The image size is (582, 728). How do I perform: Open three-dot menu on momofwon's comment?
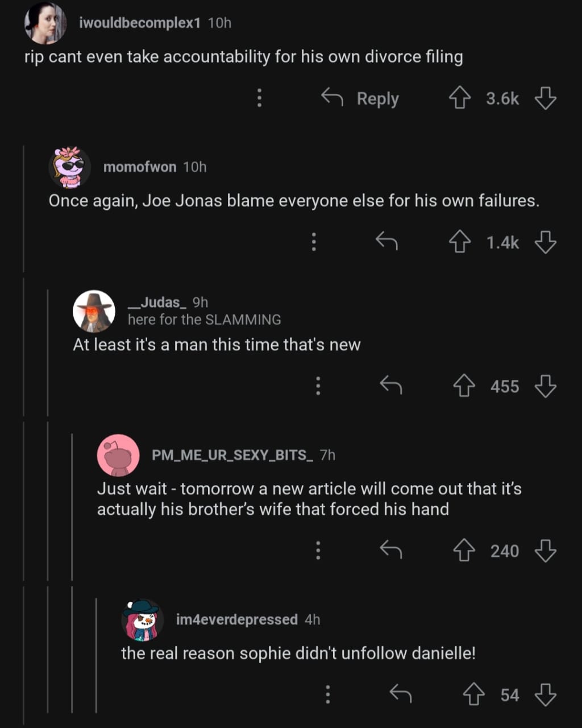click(313, 242)
